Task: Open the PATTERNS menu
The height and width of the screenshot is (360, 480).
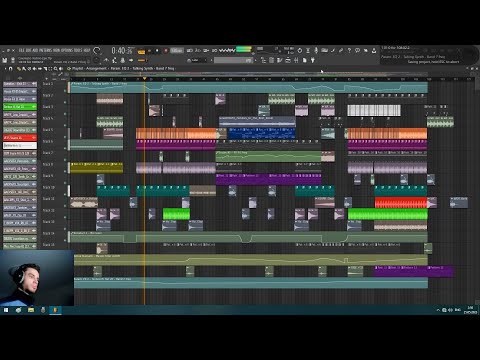Action: point(45,50)
